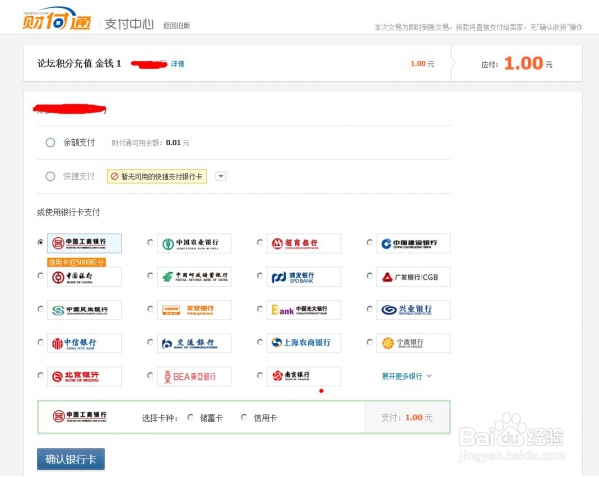Select the 宁波银行 logo tile

point(413,343)
